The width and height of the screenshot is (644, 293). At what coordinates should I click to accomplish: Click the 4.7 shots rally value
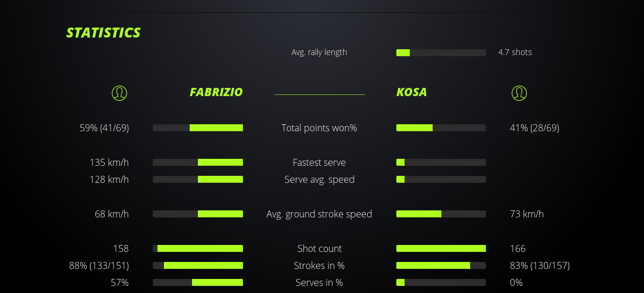[515, 52]
